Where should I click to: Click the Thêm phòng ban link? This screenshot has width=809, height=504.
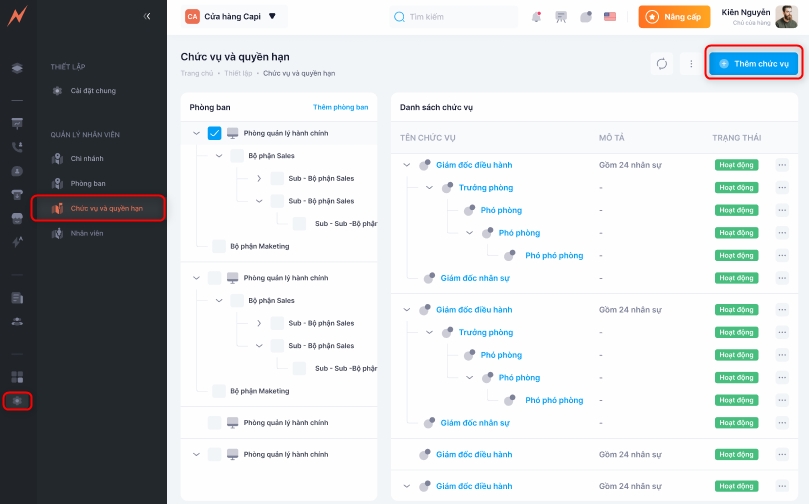pyautogui.click(x=340, y=107)
